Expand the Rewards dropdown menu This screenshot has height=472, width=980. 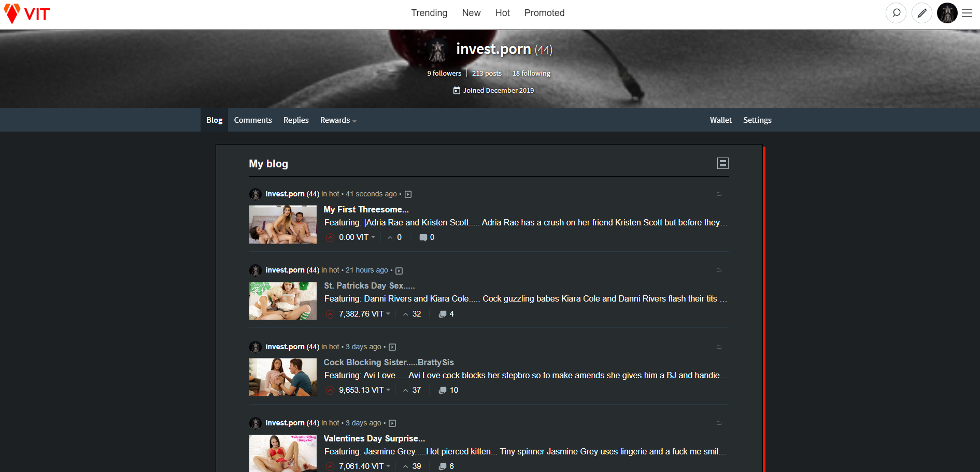click(x=338, y=120)
